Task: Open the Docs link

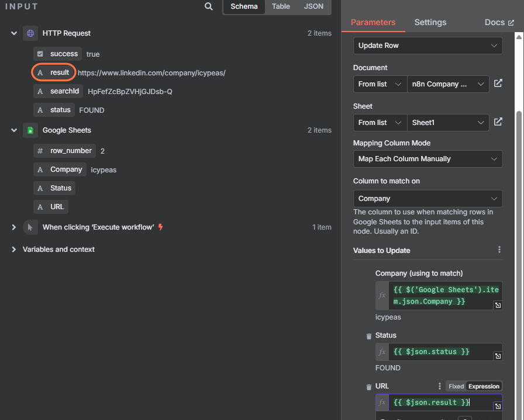Action: [x=499, y=22]
